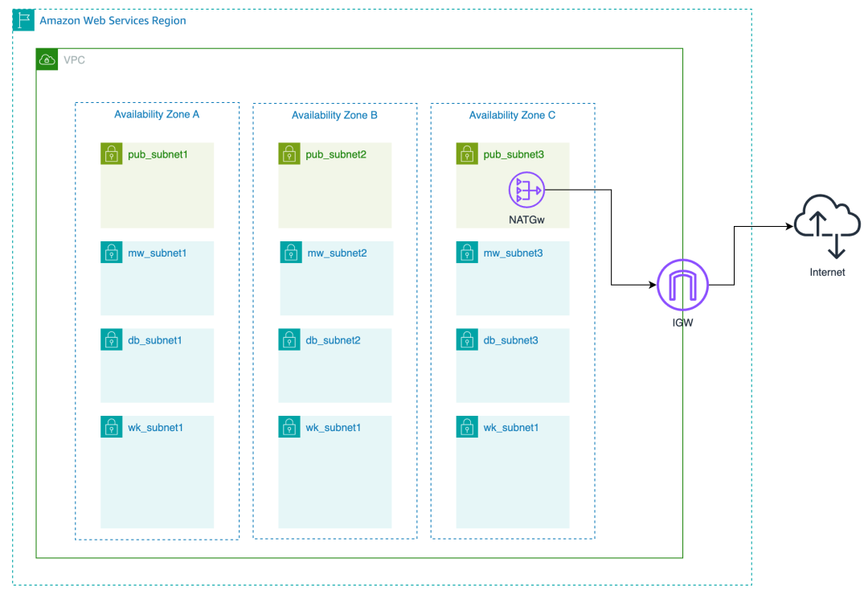The width and height of the screenshot is (868, 596).
Task: Click the 'NATGw' caption
Action: [x=526, y=220]
